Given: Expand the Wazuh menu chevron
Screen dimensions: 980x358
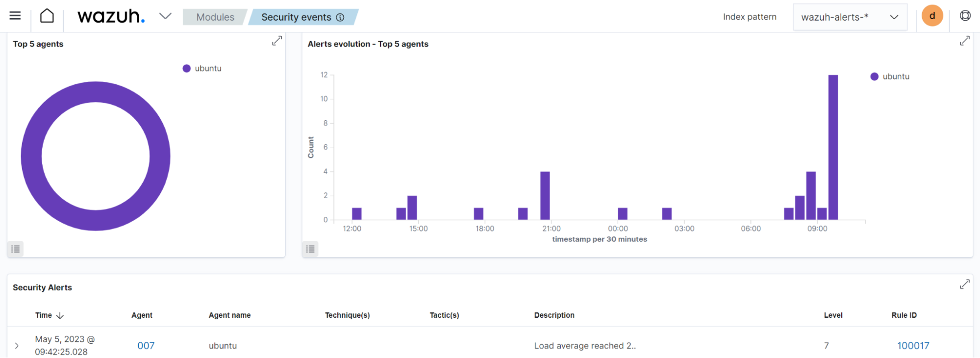Looking at the screenshot, I should coord(165,16).
